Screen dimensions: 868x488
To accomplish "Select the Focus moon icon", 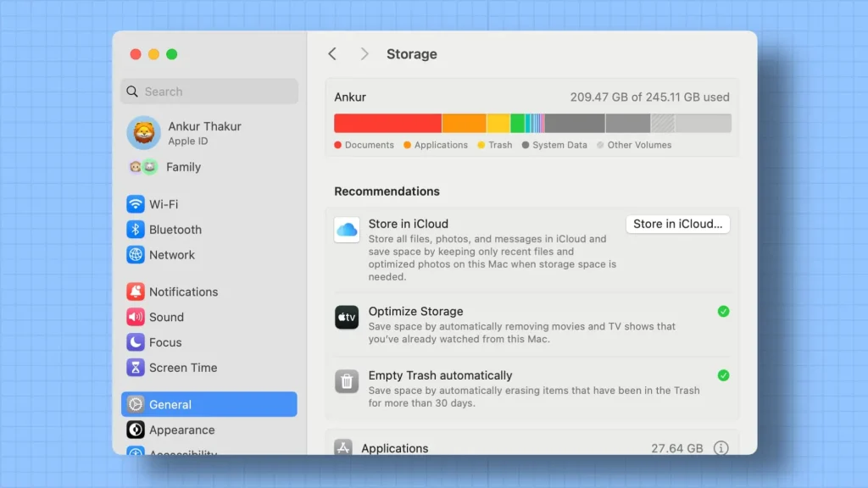I will (x=136, y=342).
